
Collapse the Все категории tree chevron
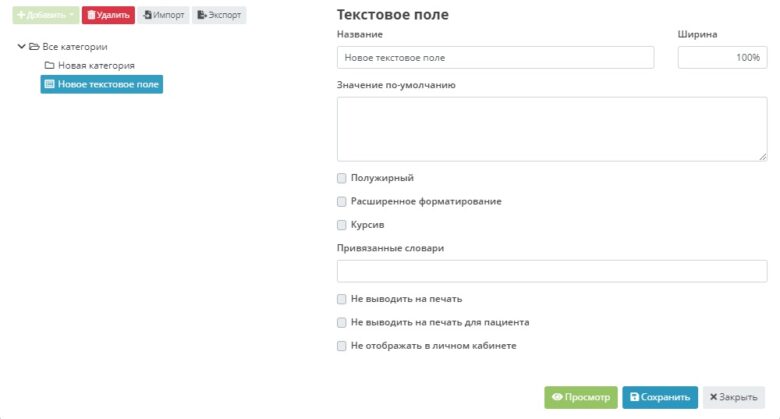pyautogui.click(x=21, y=46)
